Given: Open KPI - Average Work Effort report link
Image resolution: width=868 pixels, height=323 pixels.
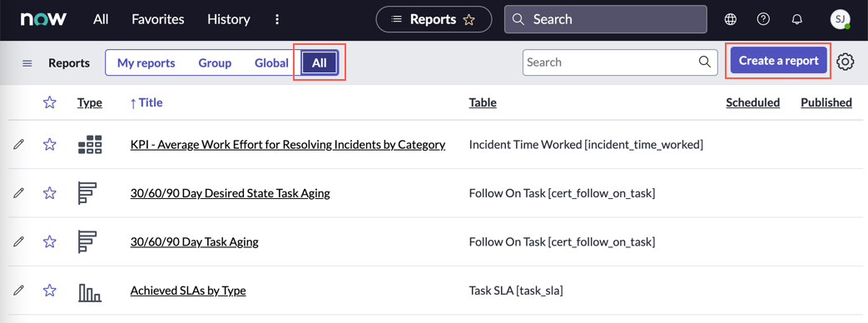Looking at the screenshot, I should 288,145.
